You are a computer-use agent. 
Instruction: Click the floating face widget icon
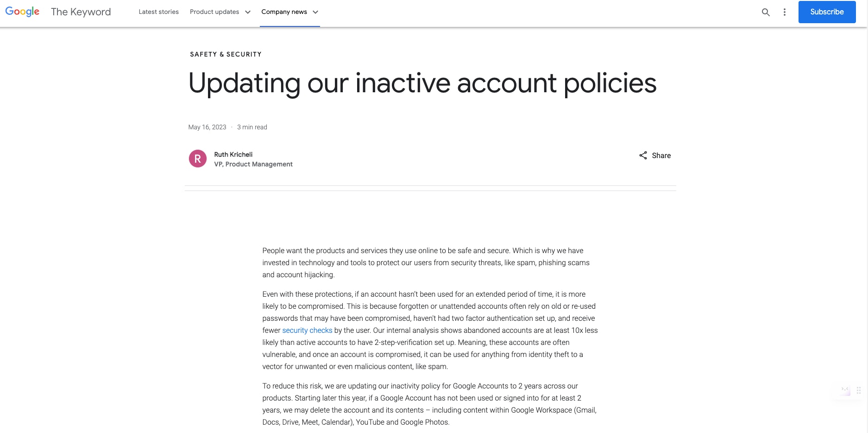pos(846,390)
